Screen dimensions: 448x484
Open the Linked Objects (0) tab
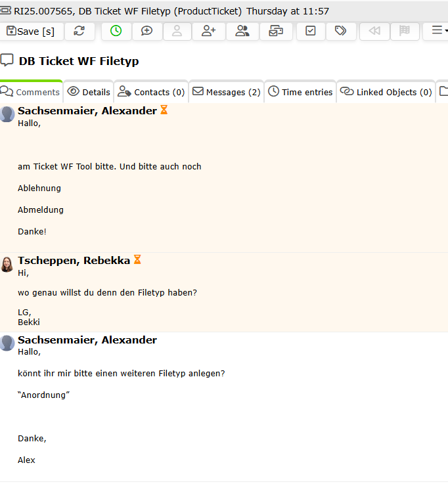point(386,92)
